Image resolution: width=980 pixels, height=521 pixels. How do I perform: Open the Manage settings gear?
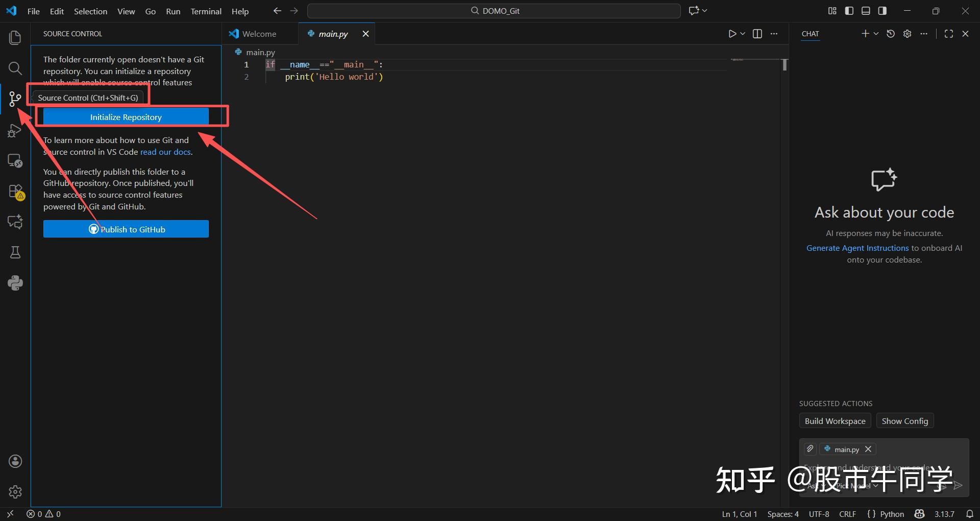(x=908, y=33)
